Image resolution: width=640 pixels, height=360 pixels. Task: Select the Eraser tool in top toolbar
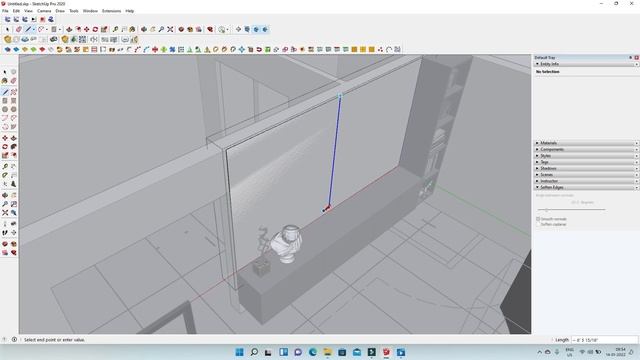click(x=19, y=29)
